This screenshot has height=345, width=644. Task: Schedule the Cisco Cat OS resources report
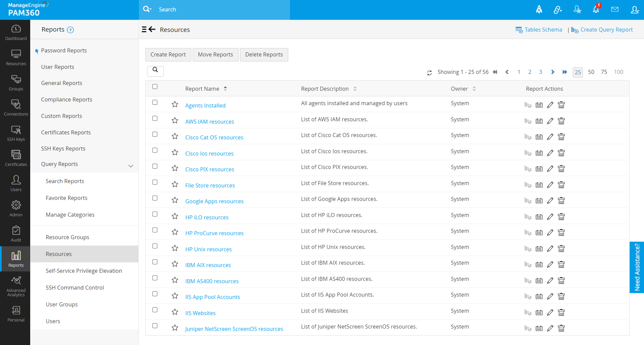tap(539, 137)
